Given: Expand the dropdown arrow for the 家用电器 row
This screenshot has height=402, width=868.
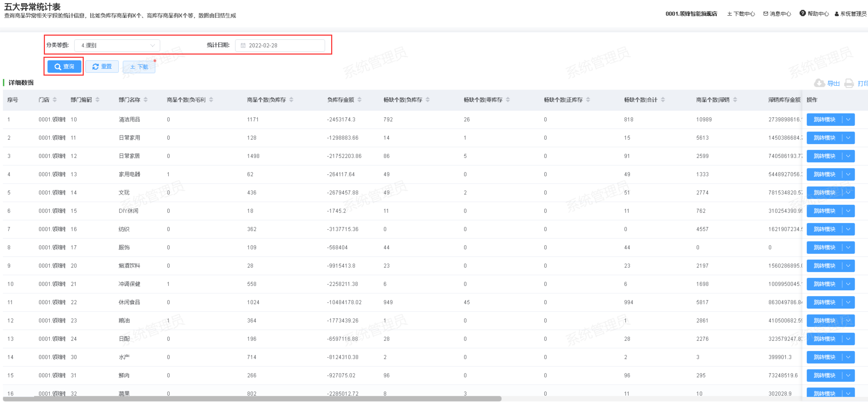Looking at the screenshot, I should point(848,174).
